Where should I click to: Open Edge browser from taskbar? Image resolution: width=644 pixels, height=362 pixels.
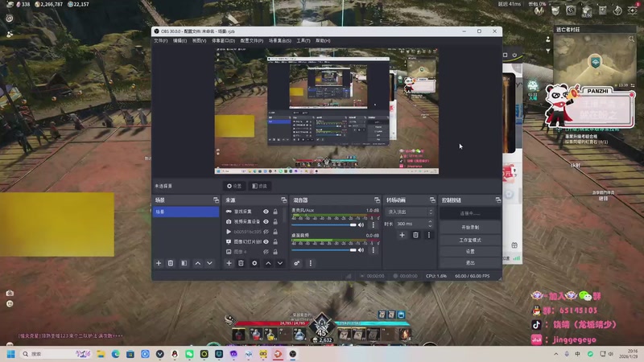click(x=115, y=354)
